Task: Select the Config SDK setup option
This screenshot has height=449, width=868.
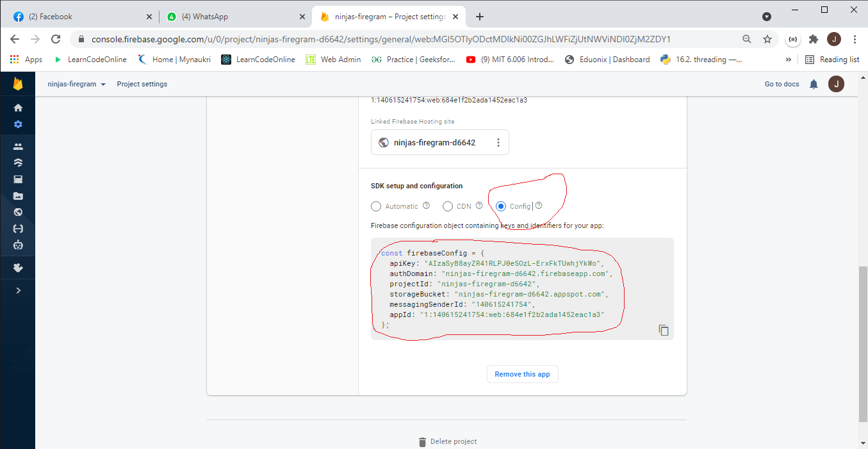Action: click(x=501, y=206)
